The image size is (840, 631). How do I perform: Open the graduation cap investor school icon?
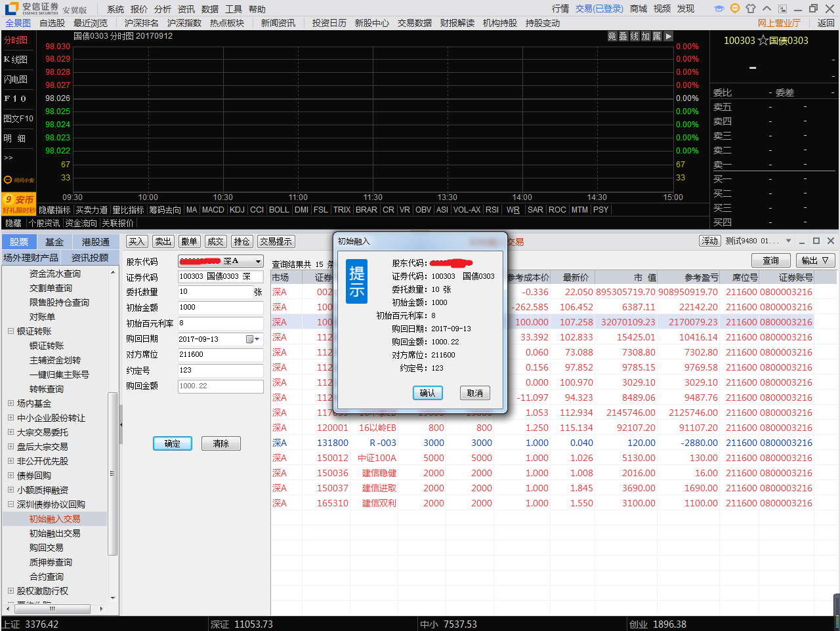719,9
